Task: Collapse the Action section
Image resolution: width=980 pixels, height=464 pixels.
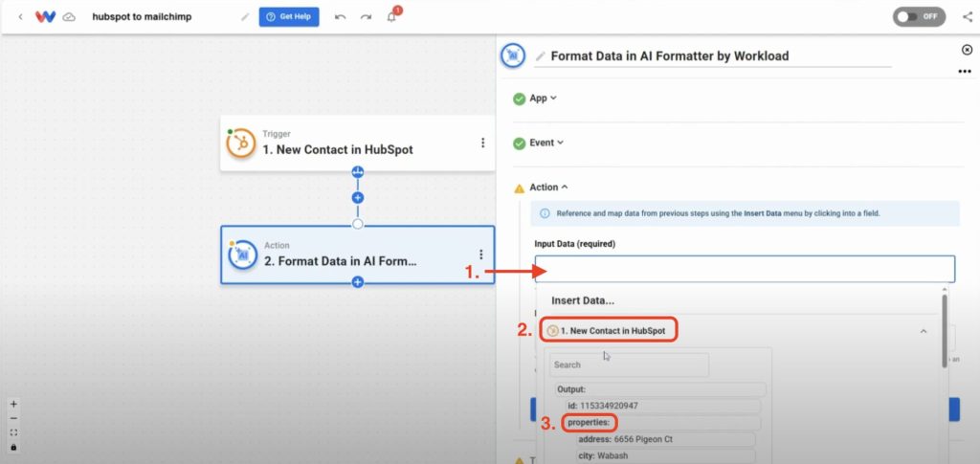Action: (x=548, y=187)
